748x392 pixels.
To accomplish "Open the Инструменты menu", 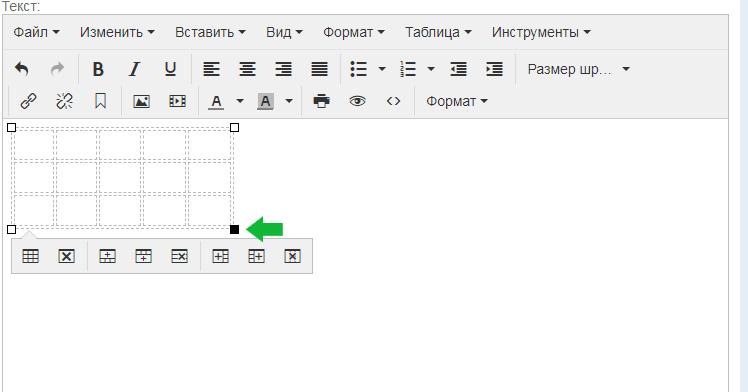I will coord(541,32).
